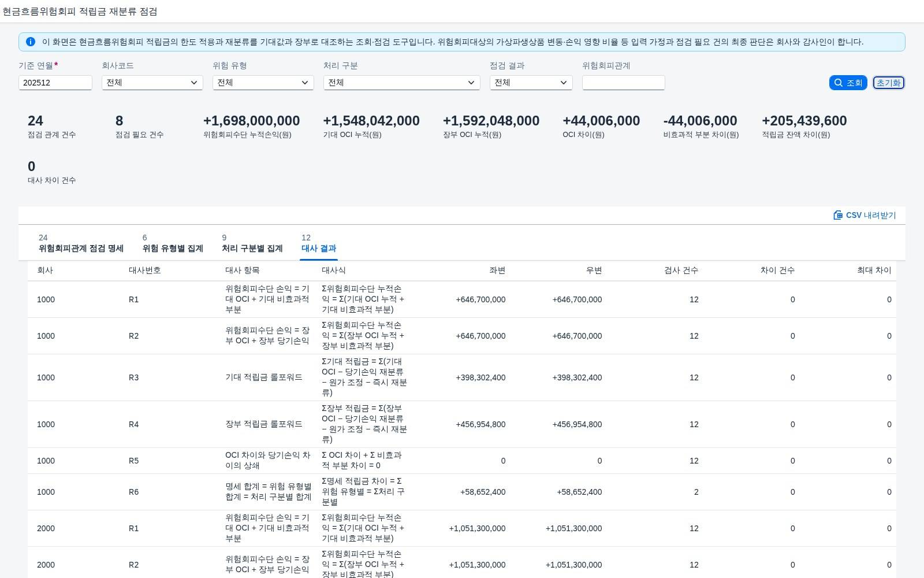Click the magnifier icon on 조회 button

pyautogui.click(x=839, y=83)
